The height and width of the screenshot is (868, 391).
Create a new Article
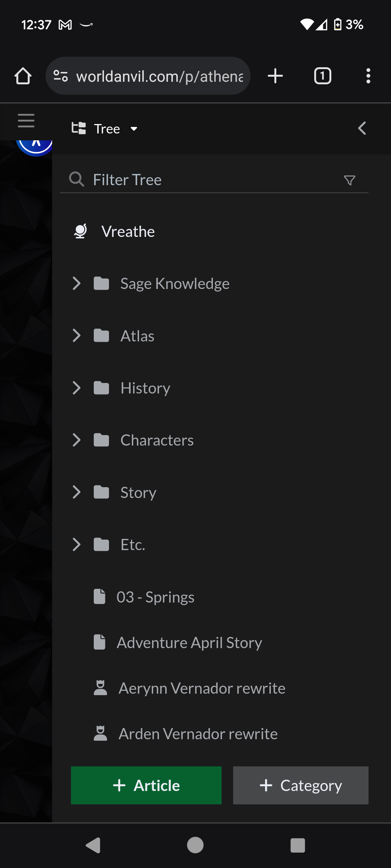pos(146,785)
